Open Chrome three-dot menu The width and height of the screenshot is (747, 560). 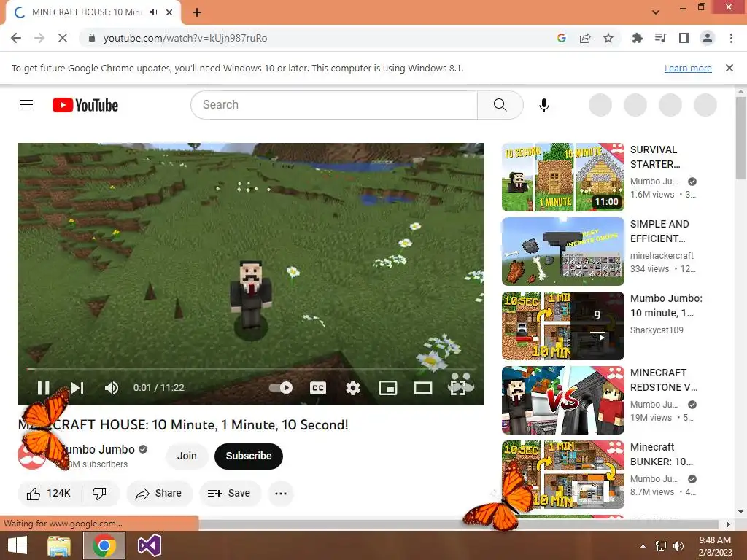[731, 38]
